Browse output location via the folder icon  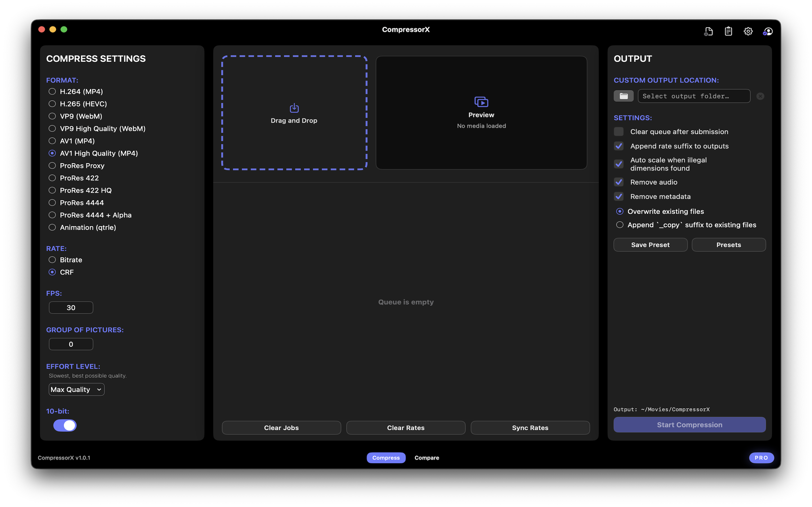[x=623, y=96]
